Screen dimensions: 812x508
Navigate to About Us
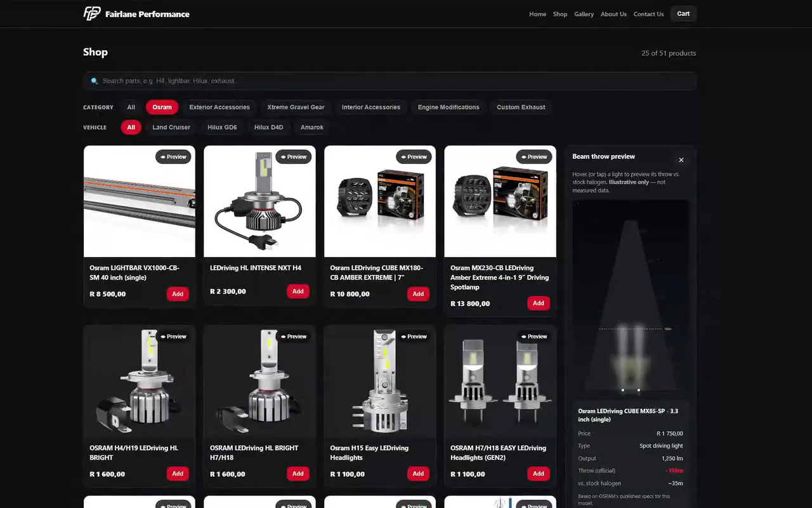coord(613,14)
